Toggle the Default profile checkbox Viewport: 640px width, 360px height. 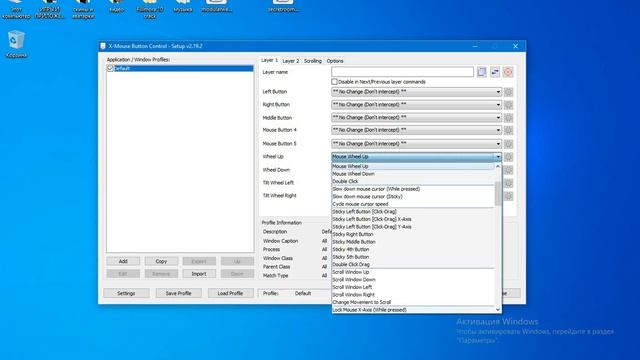pos(110,68)
